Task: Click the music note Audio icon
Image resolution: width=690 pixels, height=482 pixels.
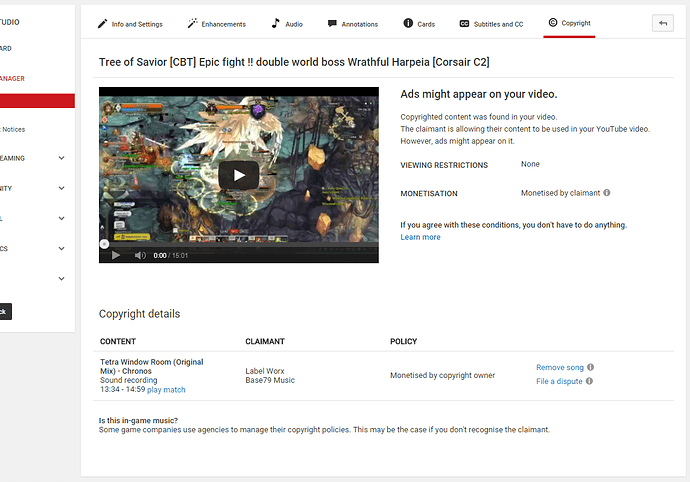Action: (x=276, y=23)
